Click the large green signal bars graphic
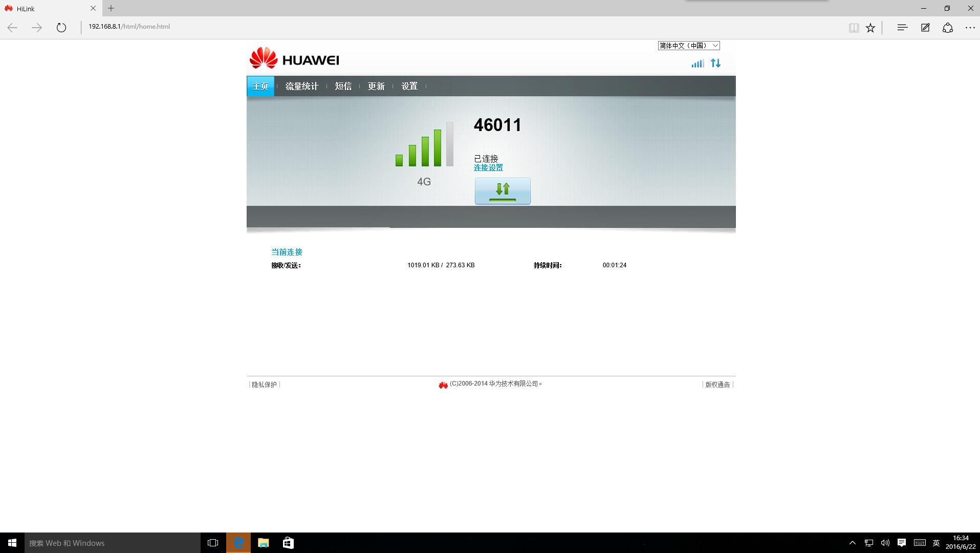This screenshot has height=553, width=980. tap(424, 144)
